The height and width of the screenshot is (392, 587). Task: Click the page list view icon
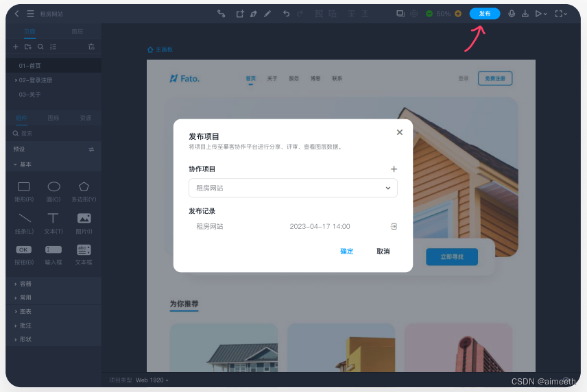pos(53,47)
